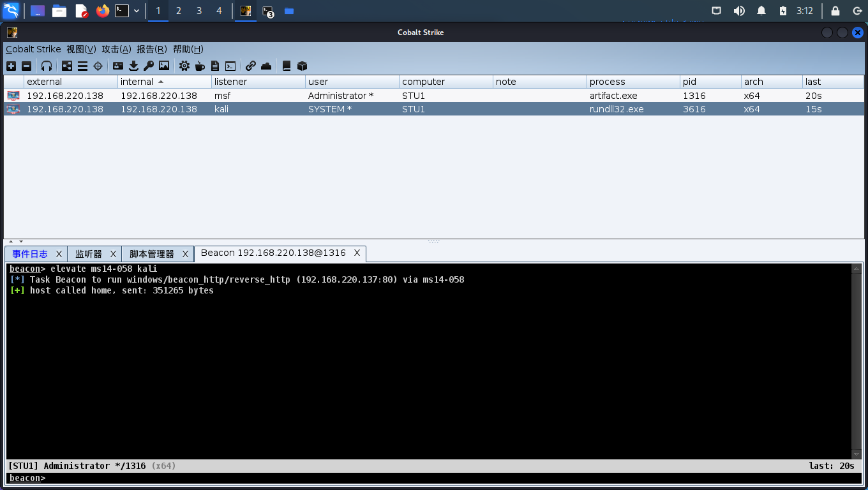Image resolution: width=868 pixels, height=490 pixels.
Task: Click the msf listener cell
Action: tap(258, 96)
